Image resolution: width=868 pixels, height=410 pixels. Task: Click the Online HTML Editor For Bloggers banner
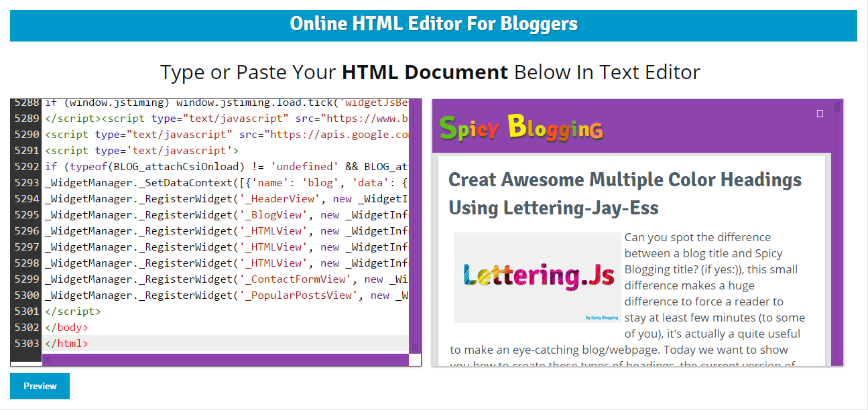pyautogui.click(x=434, y=24)
